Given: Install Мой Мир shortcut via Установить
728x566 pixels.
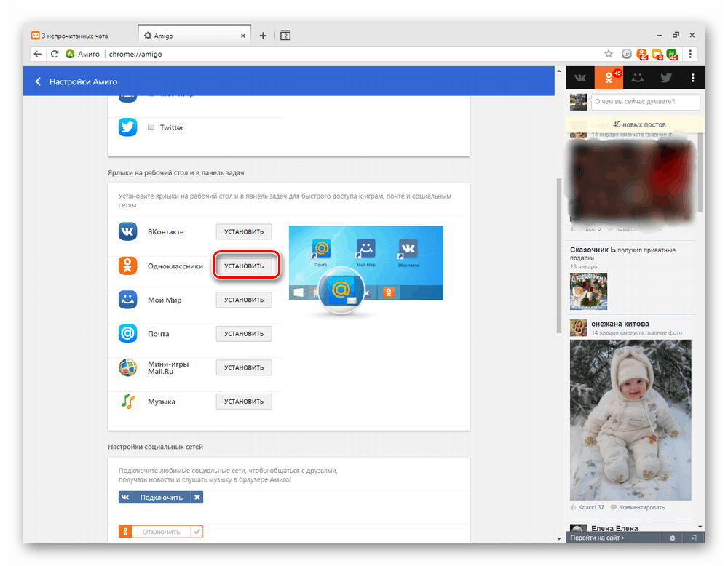Looking at the screenshot, I should (244, 300).
